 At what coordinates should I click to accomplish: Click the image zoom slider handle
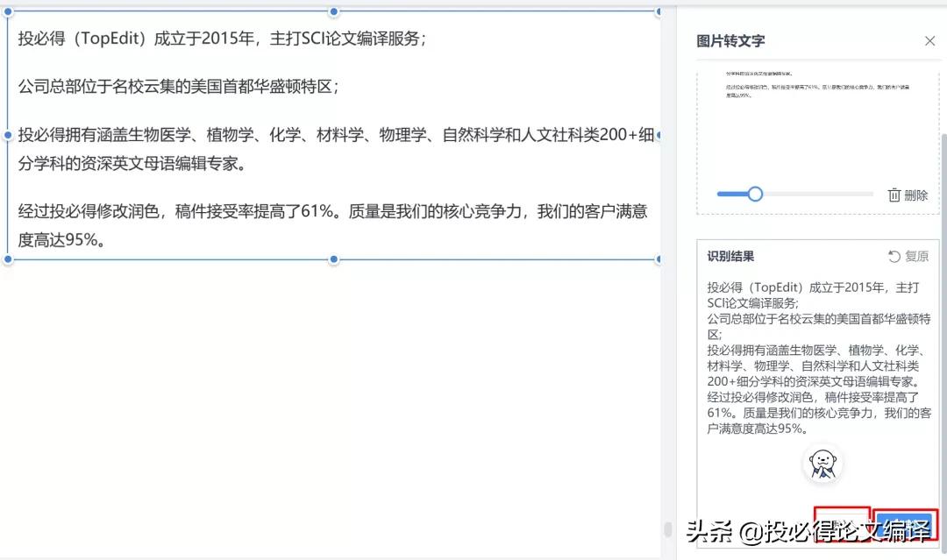click(x=755, y=195)
